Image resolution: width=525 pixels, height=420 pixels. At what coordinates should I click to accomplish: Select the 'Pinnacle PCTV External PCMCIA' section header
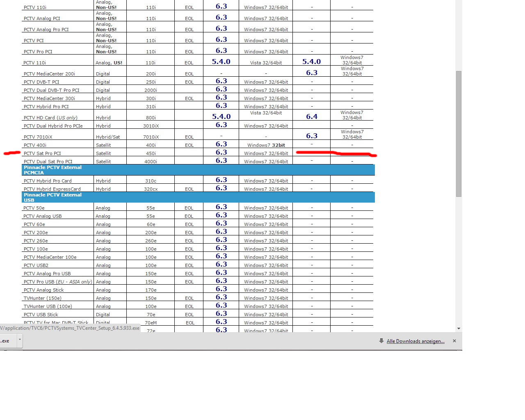[198, 170]
